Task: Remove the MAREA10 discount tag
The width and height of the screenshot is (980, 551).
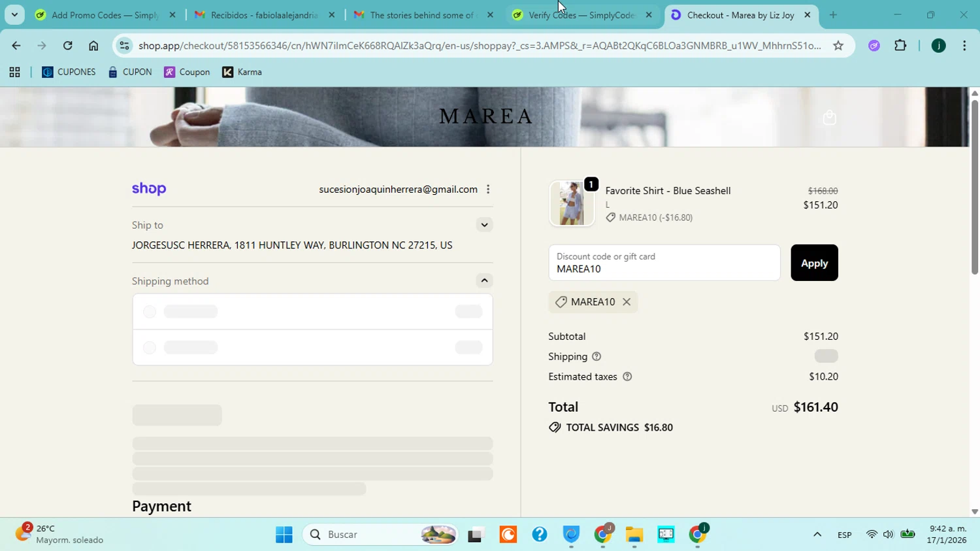Action: [x=627, y=302]
